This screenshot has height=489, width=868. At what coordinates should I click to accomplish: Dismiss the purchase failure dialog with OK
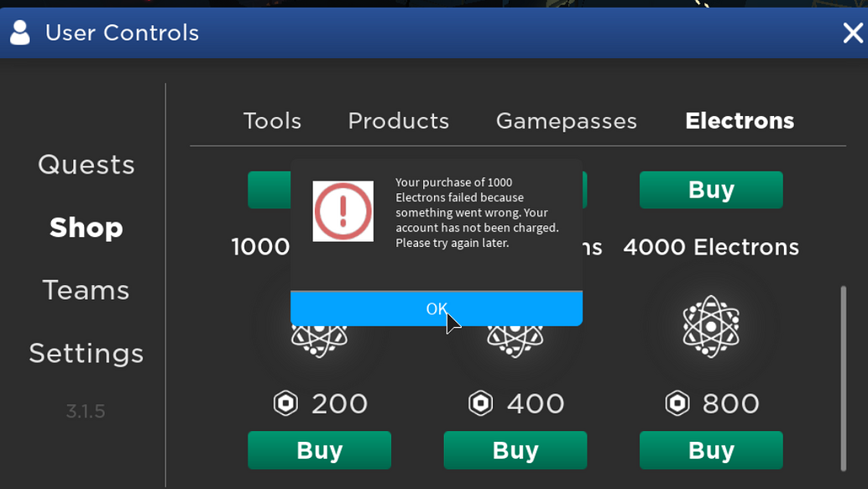pos(436,308)
